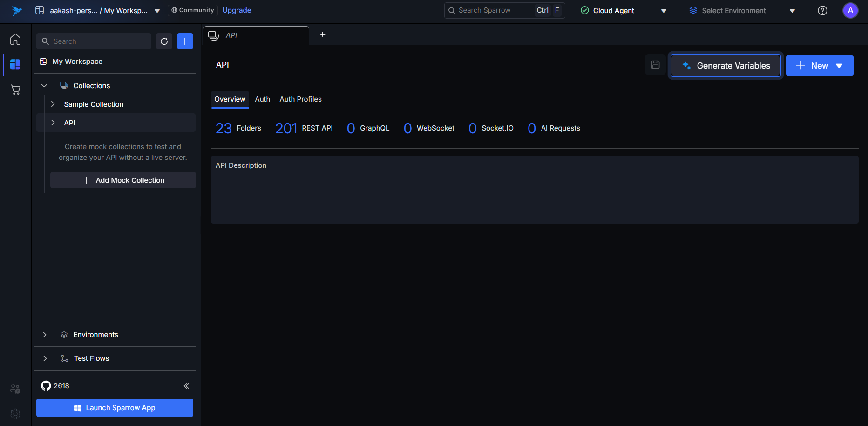This screenshot has height=426, width=868.
Task: Click the Search Sparrow field
Action: click(505, 10)
